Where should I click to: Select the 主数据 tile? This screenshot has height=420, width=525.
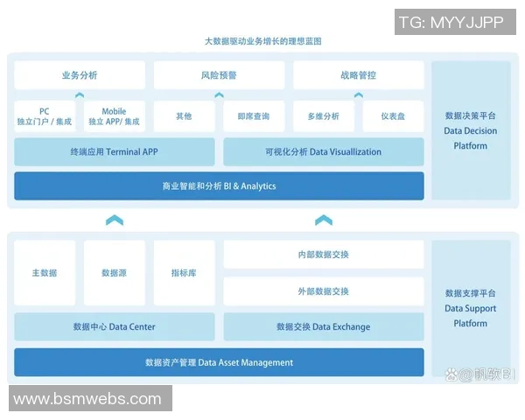pos(45,273)
